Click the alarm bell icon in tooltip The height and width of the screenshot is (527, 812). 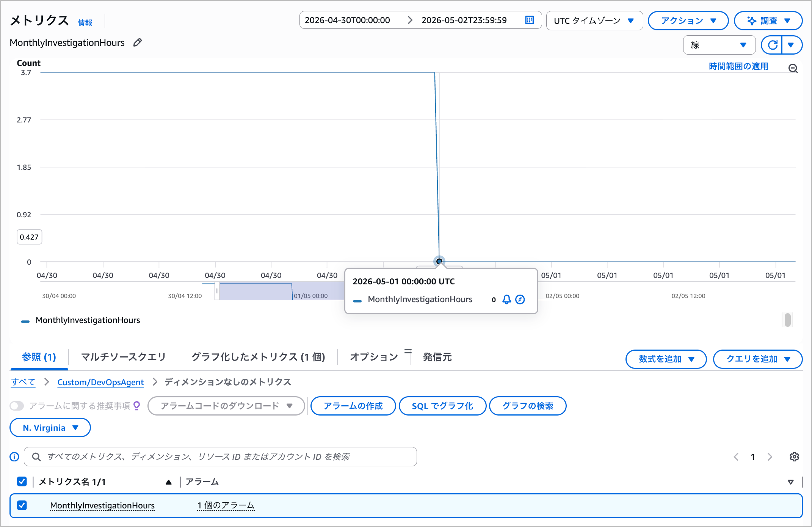506,300
